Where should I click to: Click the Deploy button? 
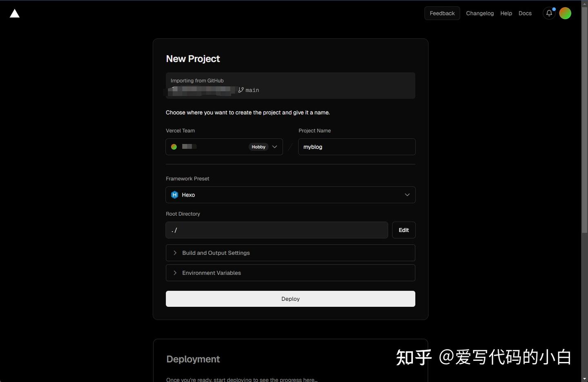click(290, 299)
